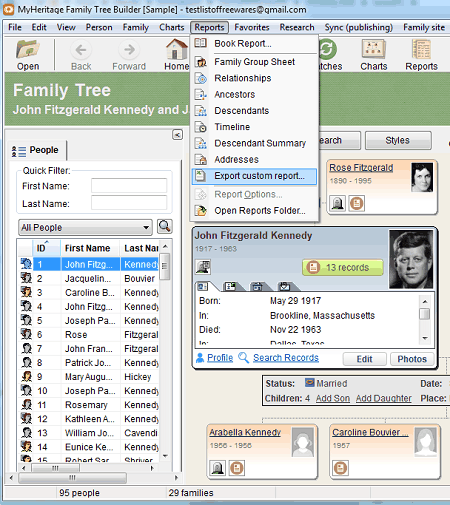Open the Search Records link
This screenshot has width=450, height=505.
pyautogui.click(x=286, y=358)
